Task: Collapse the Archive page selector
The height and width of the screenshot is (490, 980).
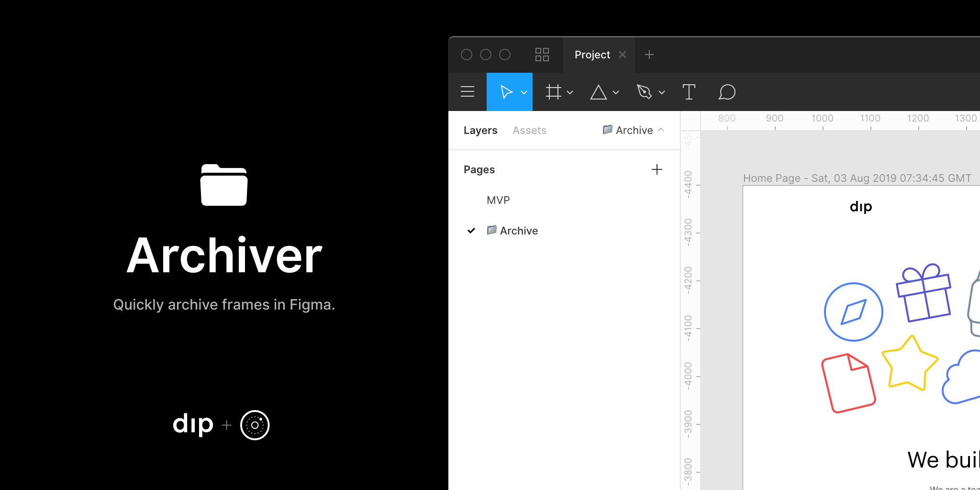Action: [634, 130]
